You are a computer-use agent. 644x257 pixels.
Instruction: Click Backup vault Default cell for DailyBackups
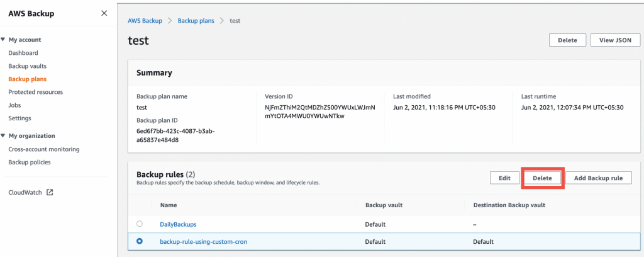(x=375, y=224)
